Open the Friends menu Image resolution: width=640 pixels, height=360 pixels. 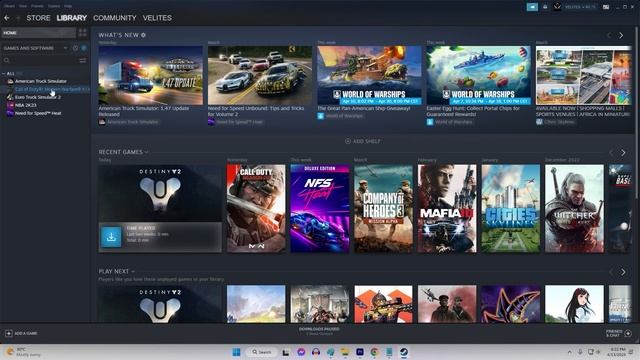(37, 6)
